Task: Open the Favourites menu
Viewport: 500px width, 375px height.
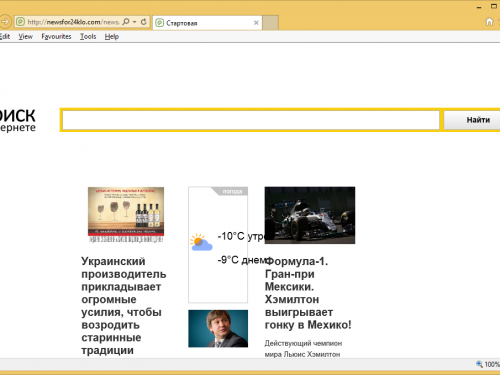Action: click(56, 37)
